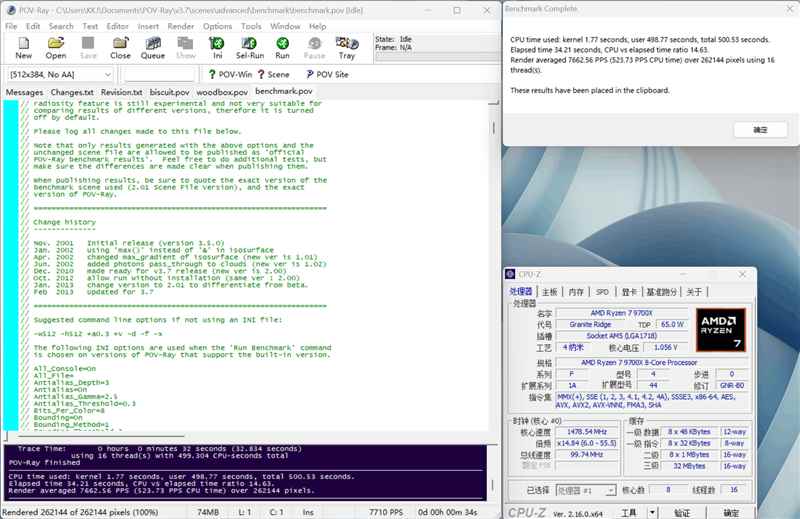Click 确定 in Benchmark Complete dialog

[760, 130]
